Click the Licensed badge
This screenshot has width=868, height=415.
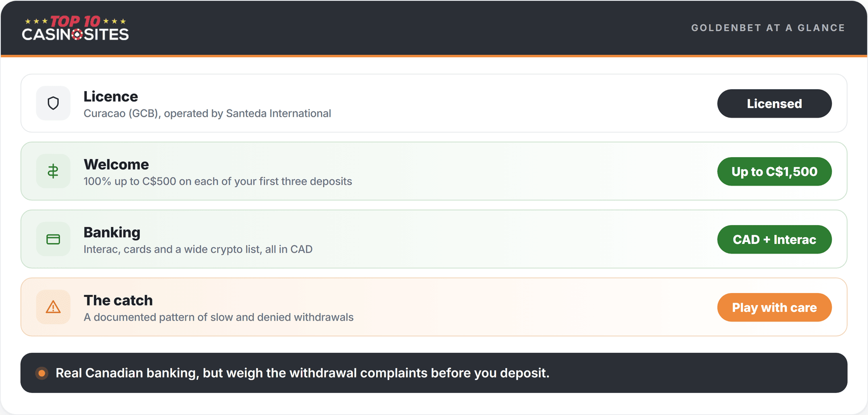tap(774, 104)
